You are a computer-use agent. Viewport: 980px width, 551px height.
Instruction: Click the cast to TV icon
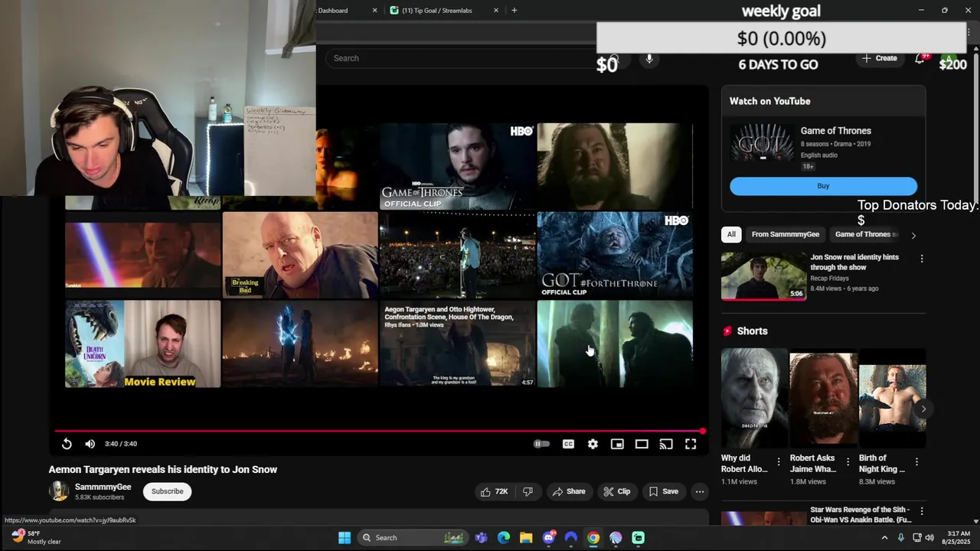[666, 444]
